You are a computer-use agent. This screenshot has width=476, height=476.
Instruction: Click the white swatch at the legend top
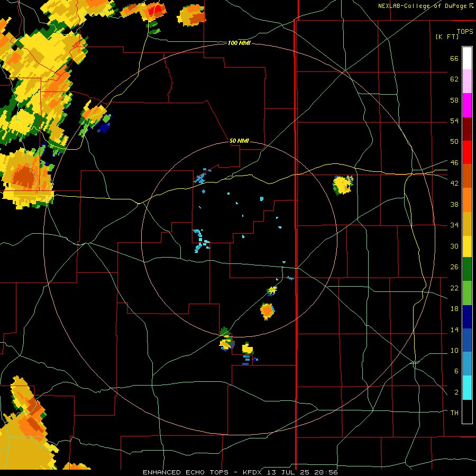tap(467, 58)
